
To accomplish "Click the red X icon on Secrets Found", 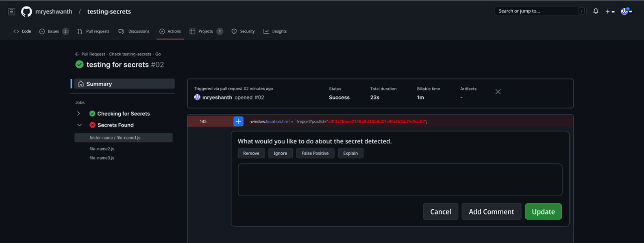I will pos(92,125).
